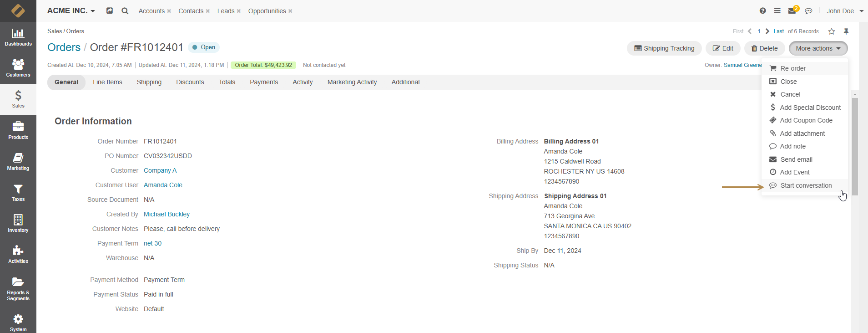Click the Edit order button
Screen dimensions: 868x333
pyautogui.click(x=723, y=48)
